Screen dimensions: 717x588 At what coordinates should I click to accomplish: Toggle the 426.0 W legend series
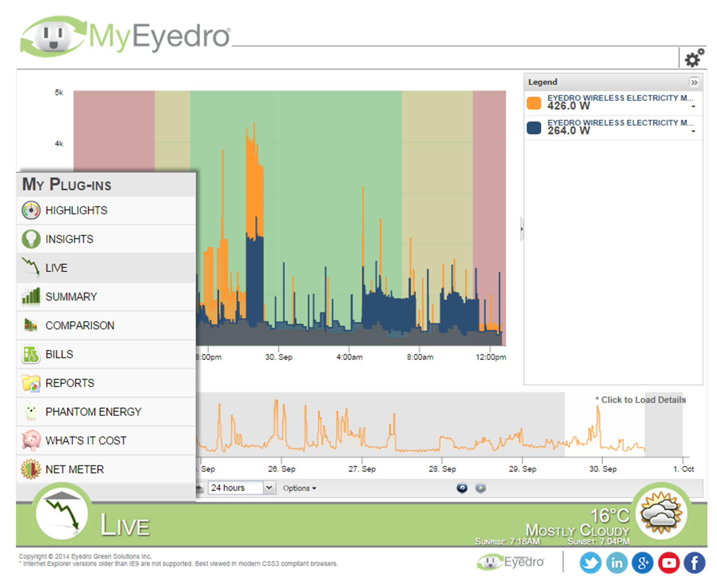613,103
